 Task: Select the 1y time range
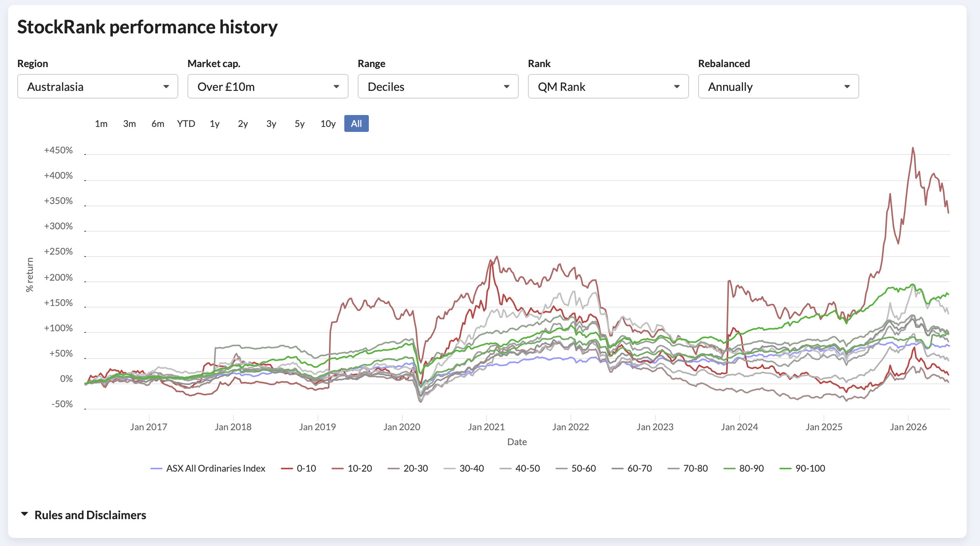(x=214, y=123)
